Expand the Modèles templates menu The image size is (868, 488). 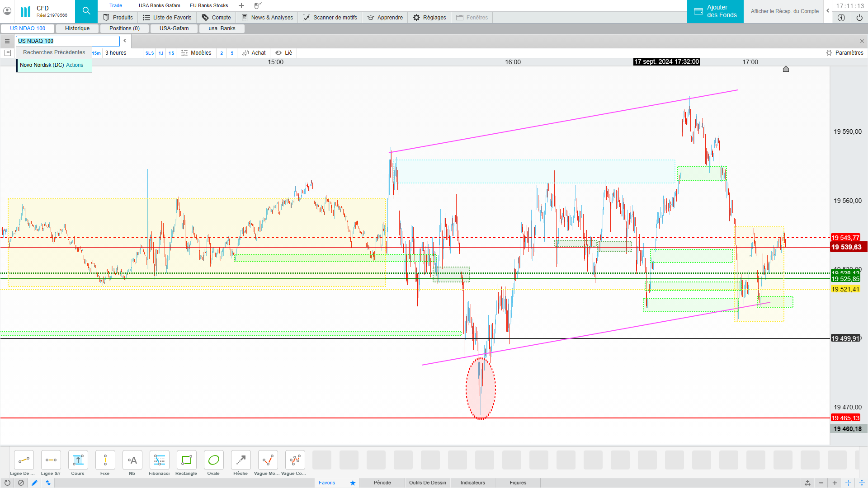coord(196,53)
